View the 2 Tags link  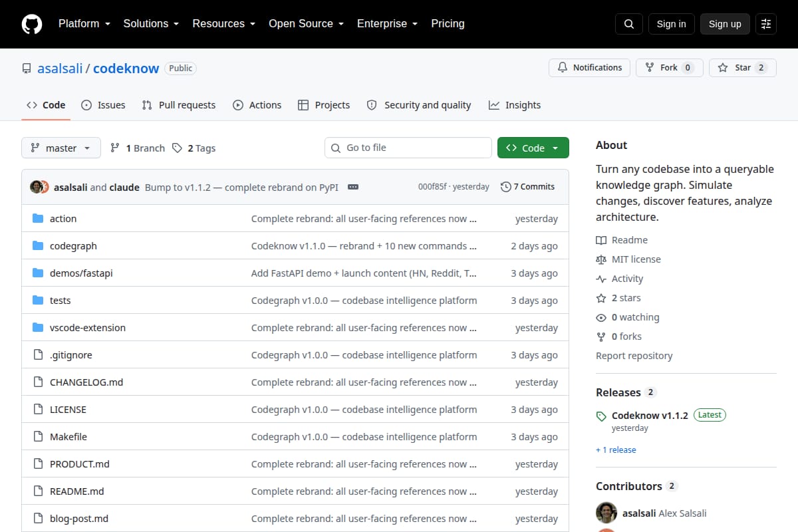(x=194, y=148)
